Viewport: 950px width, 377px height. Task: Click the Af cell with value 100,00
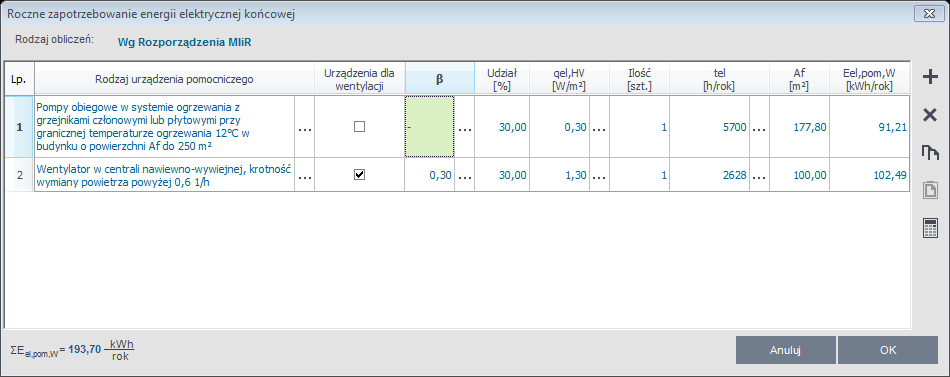[799, 175]
